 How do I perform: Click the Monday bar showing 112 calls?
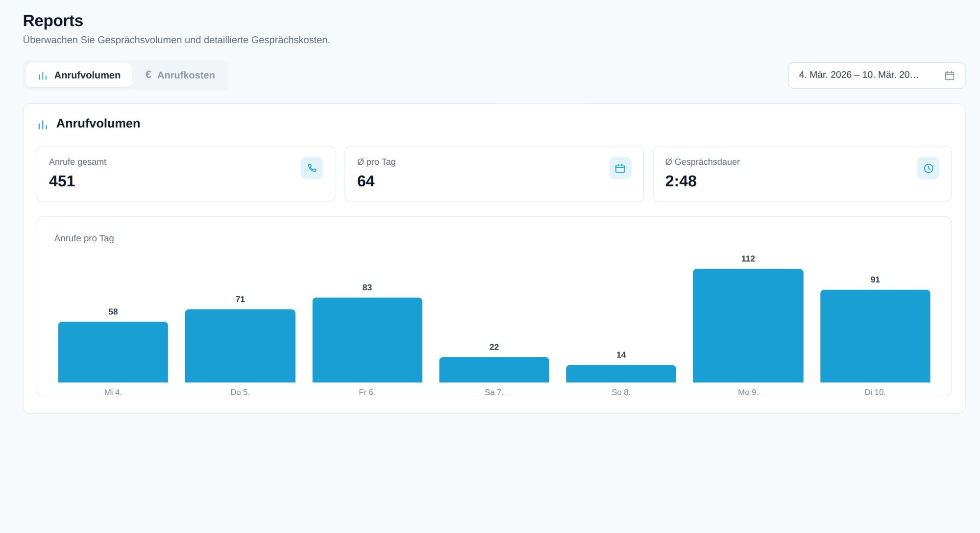pos(748,326)
